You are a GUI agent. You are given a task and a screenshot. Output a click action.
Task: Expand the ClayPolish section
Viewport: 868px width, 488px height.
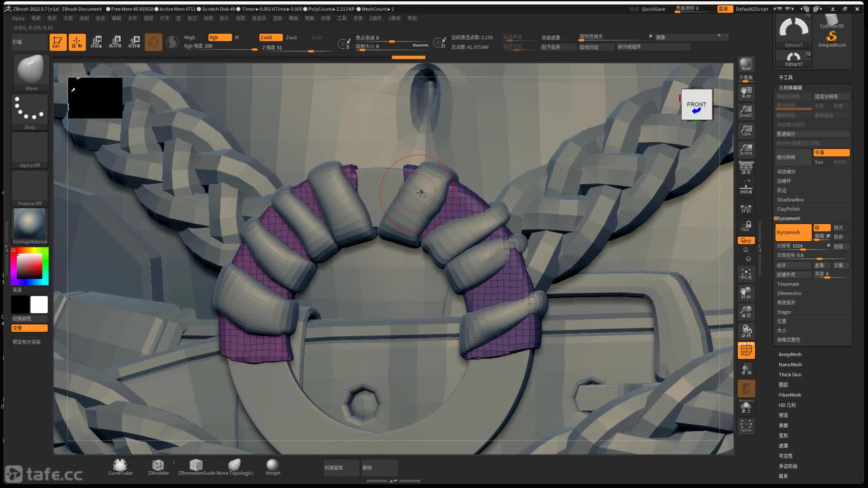click(788, 209)
